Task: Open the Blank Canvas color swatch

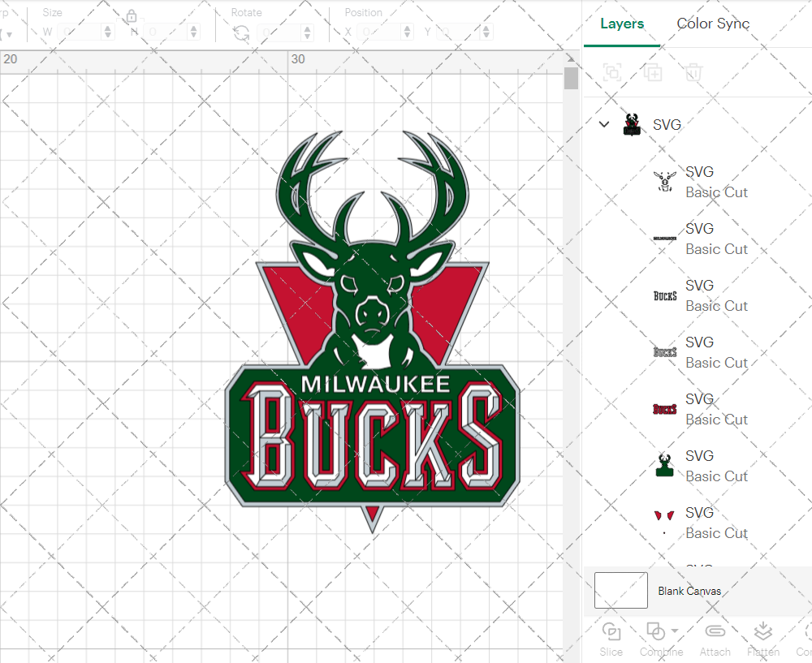Action: [x=621, y=590]
